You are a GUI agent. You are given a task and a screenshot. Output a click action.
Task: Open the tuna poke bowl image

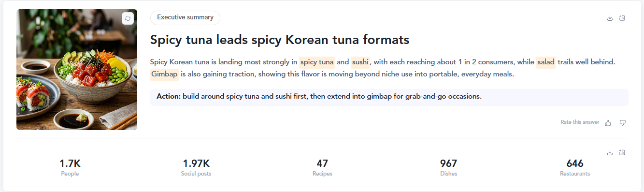pyautogui.click(x=77, y=70)
